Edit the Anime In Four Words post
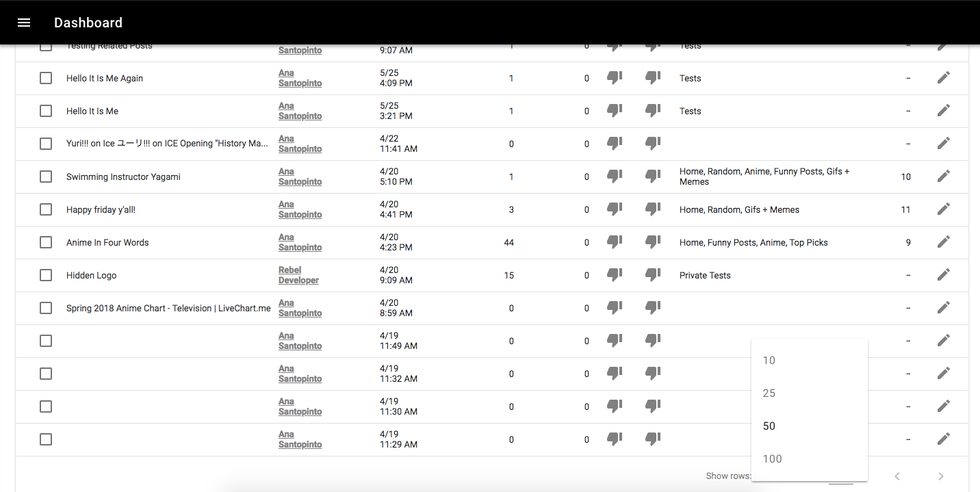The height and width of the screenshot is (492, 980). pyautogui.click(x=943, y=242)
